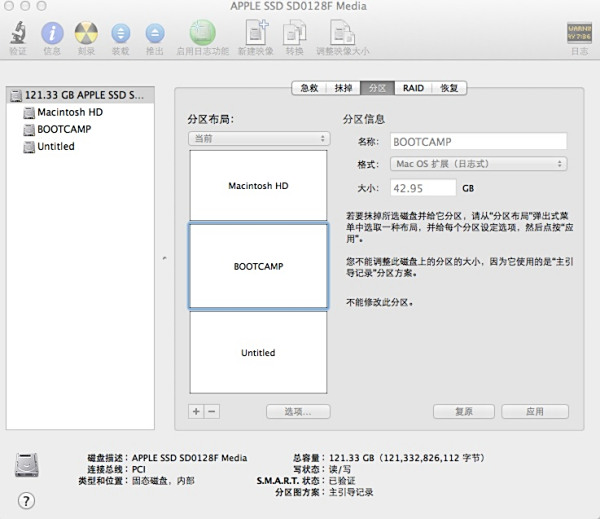Click the size field showing 42.95
Image resolution: width=600 pixels, height=519 pixels.
coord(423,188)
